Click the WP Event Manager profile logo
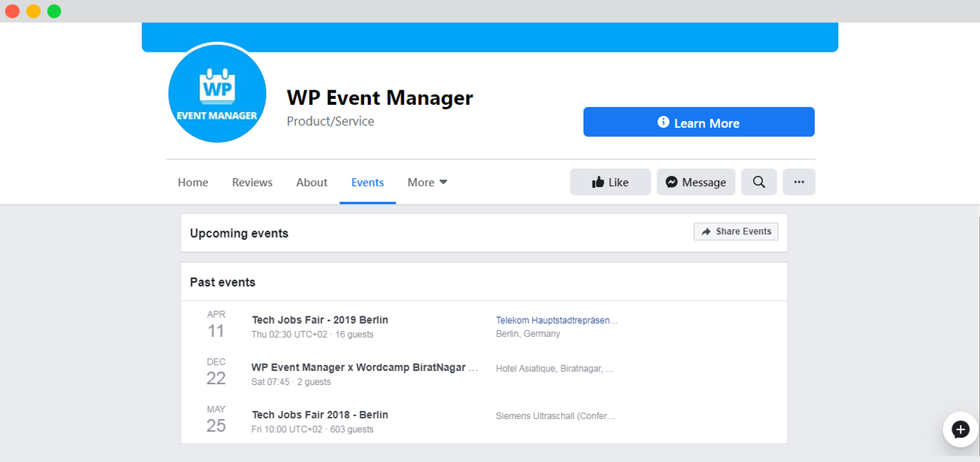Image resolution: width=980 pixels, height=462 pixels. [217, 93]
